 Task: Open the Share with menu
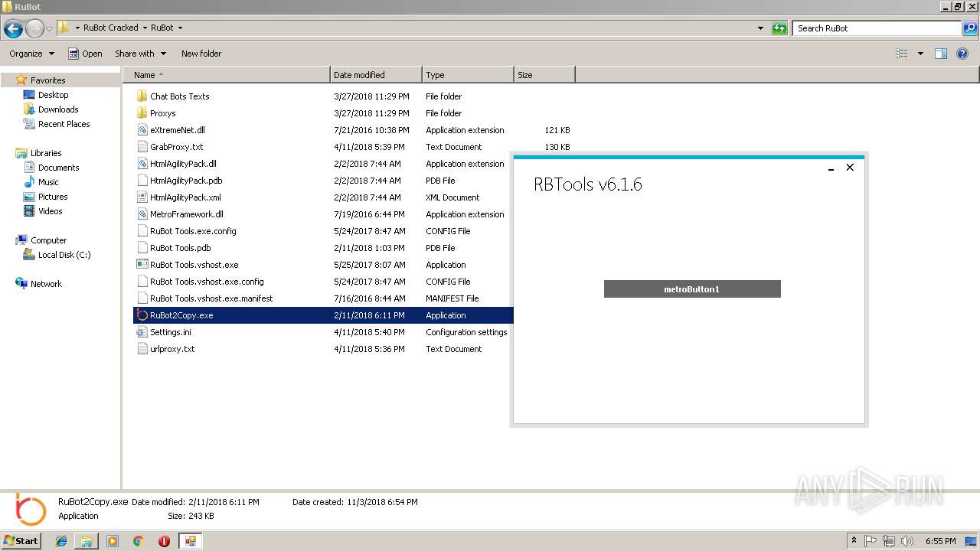coord(139,54)
